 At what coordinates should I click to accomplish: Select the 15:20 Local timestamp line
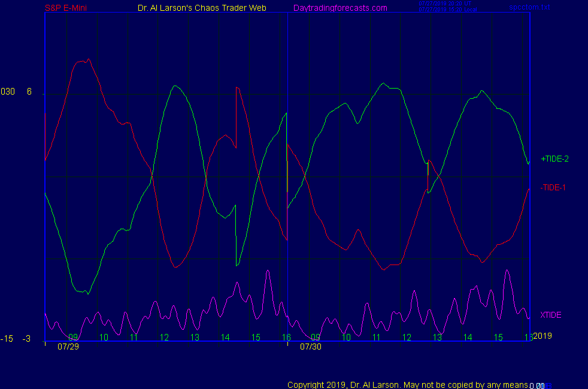tap(448, 10)
